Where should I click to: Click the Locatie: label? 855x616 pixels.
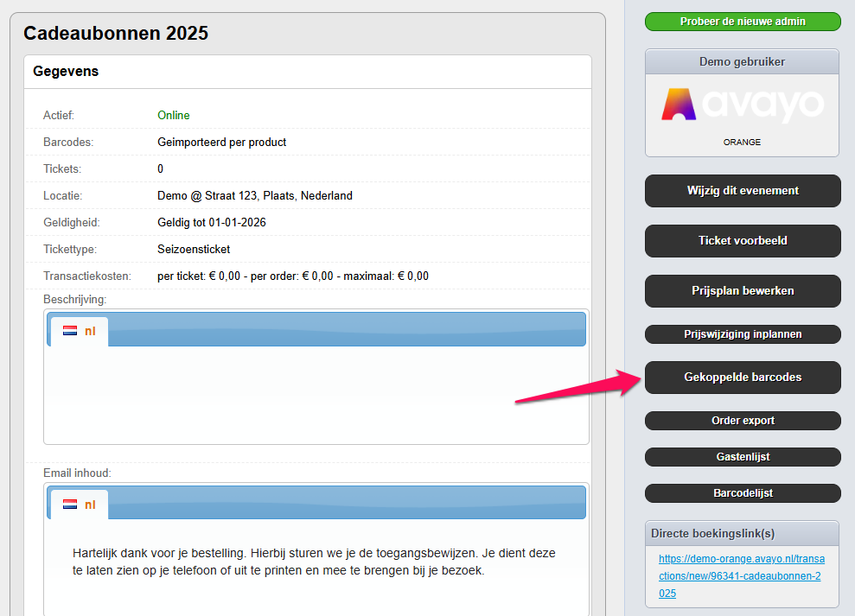63,196
